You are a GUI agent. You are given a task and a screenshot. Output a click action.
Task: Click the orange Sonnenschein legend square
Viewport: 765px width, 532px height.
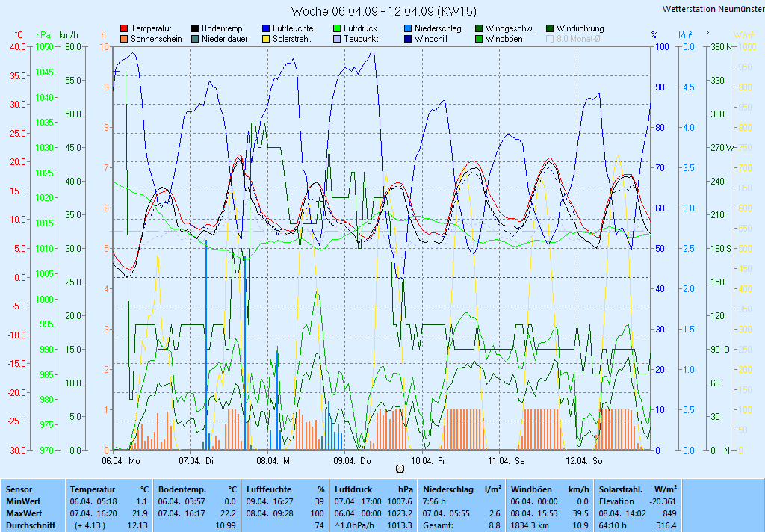[124, 39]
